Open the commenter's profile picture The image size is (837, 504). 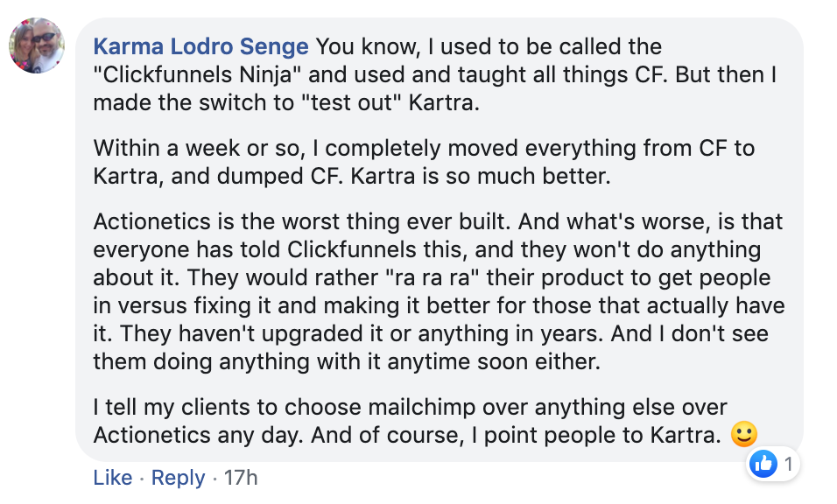pyautogui.click(x=37, y=45)
